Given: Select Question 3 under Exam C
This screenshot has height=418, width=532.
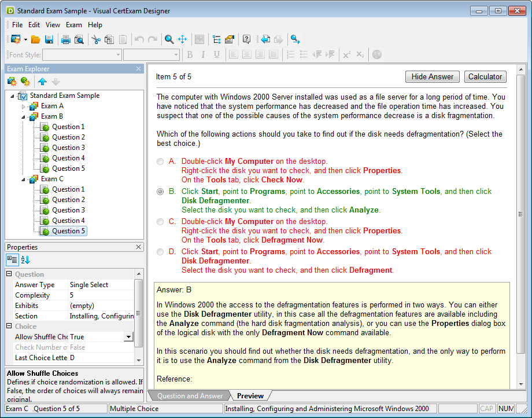Looking at the screenshot, I should pos(68,210).
